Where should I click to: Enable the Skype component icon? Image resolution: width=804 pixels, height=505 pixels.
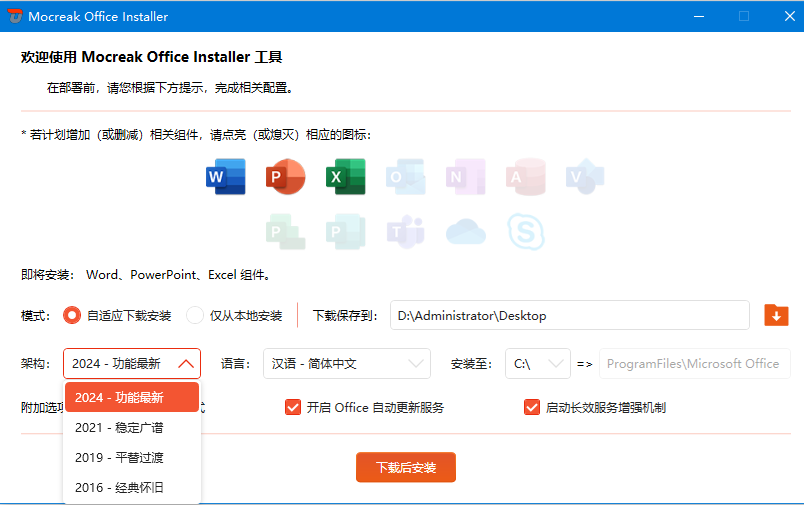526,232
